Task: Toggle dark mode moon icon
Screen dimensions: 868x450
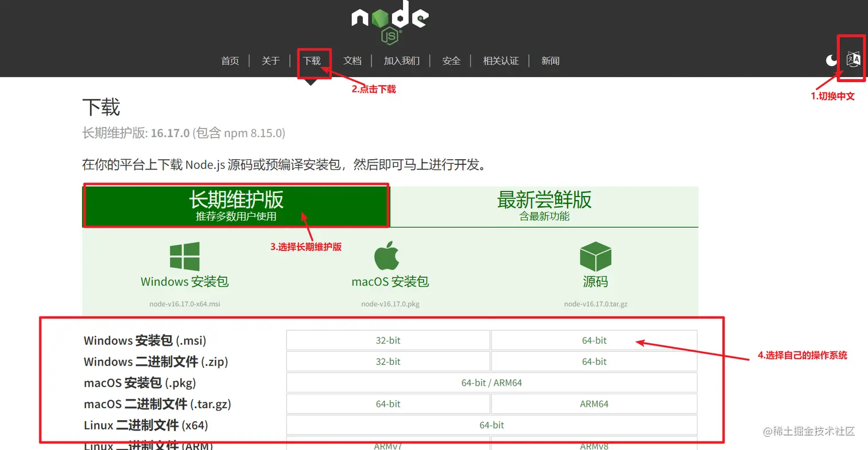Action: coord(831,60)
